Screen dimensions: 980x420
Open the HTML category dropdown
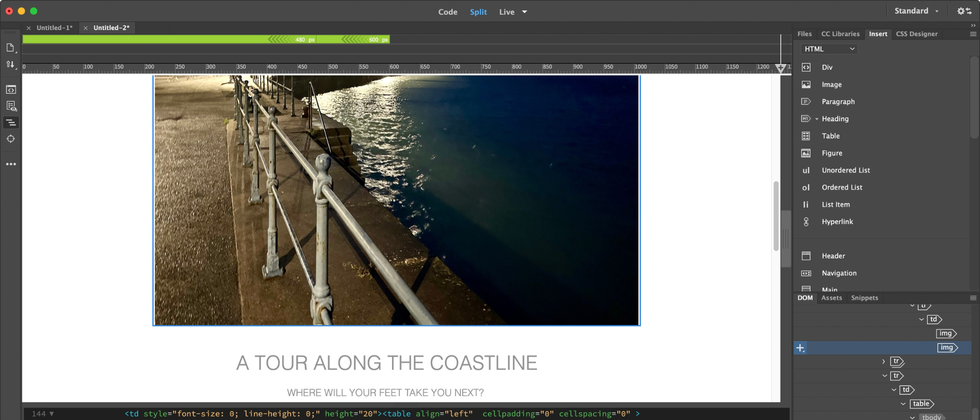829,49
